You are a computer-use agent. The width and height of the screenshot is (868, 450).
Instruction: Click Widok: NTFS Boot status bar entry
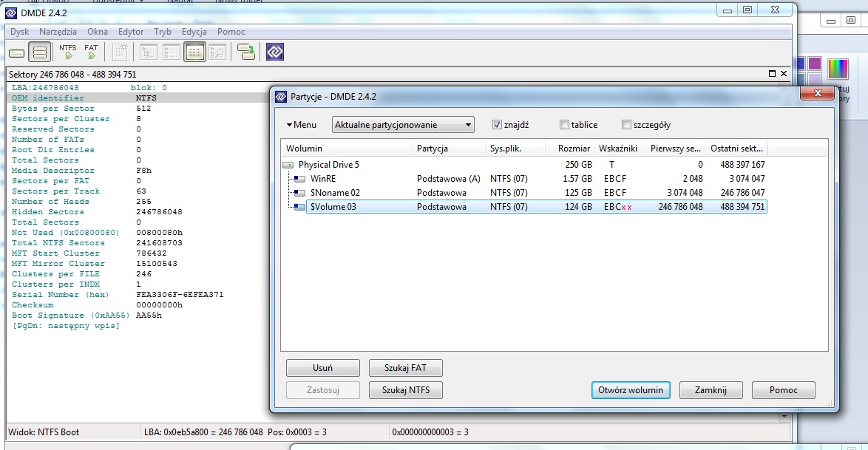tap(44, 432)
